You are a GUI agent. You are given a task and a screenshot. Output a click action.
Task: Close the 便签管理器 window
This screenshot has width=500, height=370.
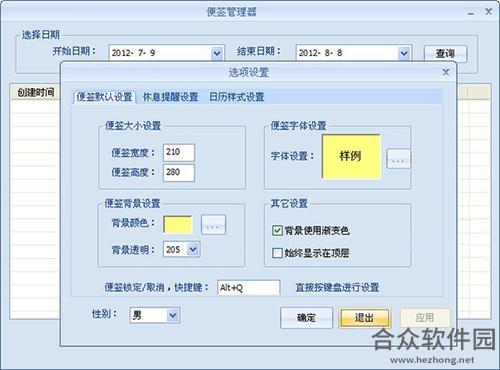[488, 12]
